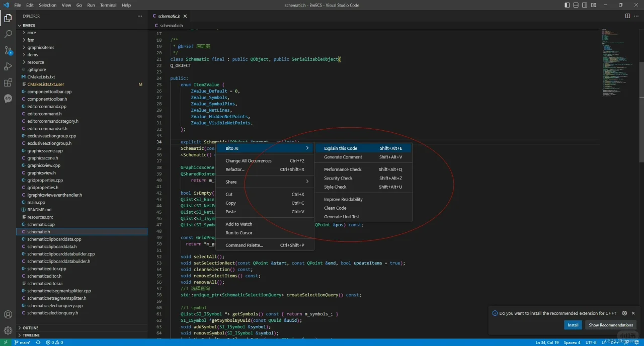Toggle the primary side bar visibility

pyautogui.click(x=568, y=5)
